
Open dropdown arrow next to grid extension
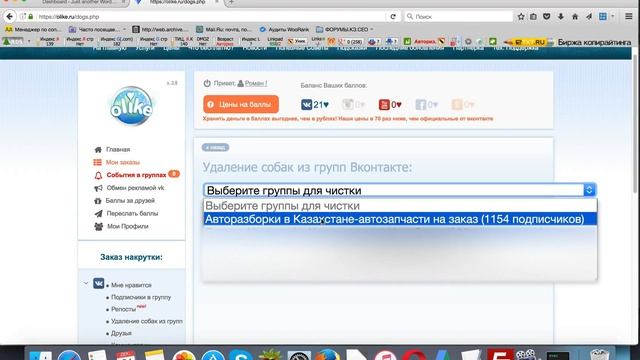coord(613,16)
